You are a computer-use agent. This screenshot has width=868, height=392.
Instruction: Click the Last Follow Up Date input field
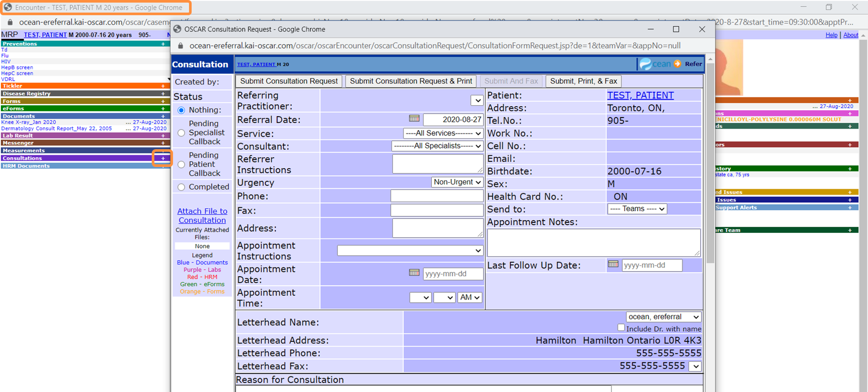coord(652,265)
